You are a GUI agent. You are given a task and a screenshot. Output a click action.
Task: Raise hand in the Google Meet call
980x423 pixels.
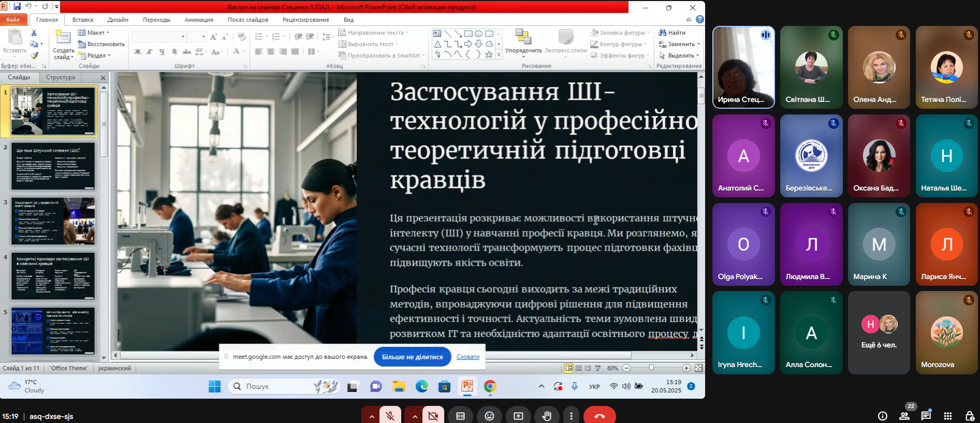pyautogui.click(x=547, y=416)
